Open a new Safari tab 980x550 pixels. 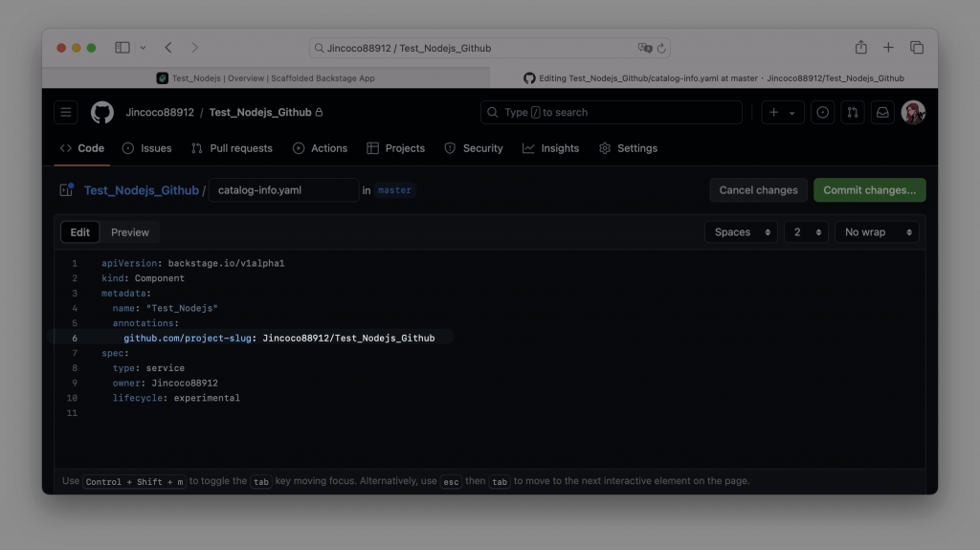coord(888,48)
